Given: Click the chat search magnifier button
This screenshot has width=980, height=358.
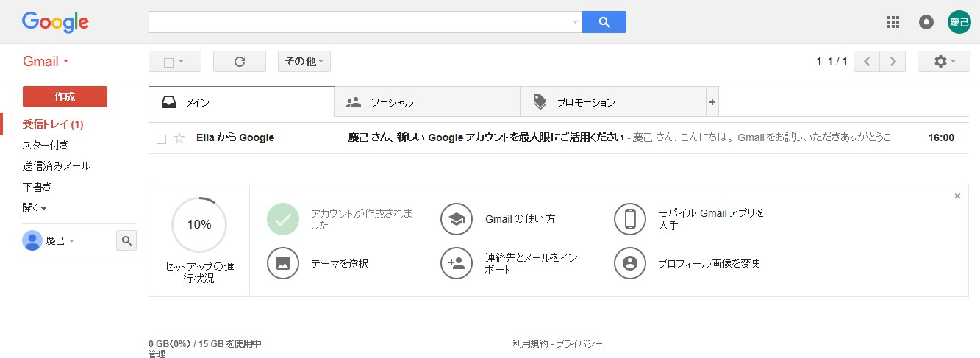Looking at the screenshot, I should [x=126, y=240].
